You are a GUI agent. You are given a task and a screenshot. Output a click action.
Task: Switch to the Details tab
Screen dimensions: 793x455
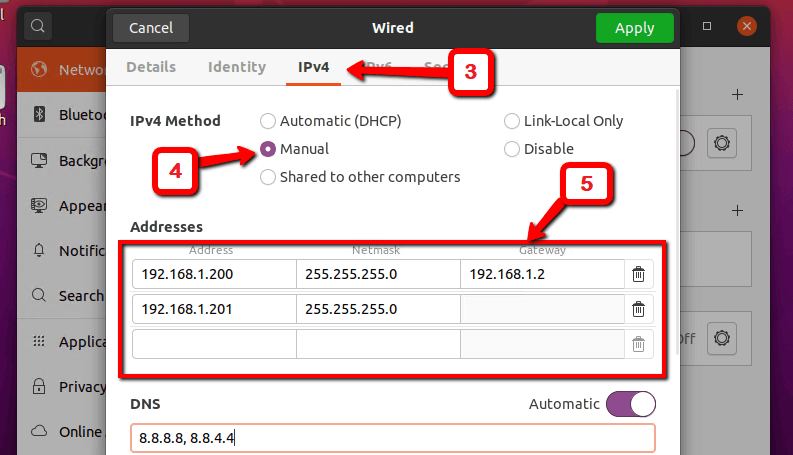click(x=151, y=67)
